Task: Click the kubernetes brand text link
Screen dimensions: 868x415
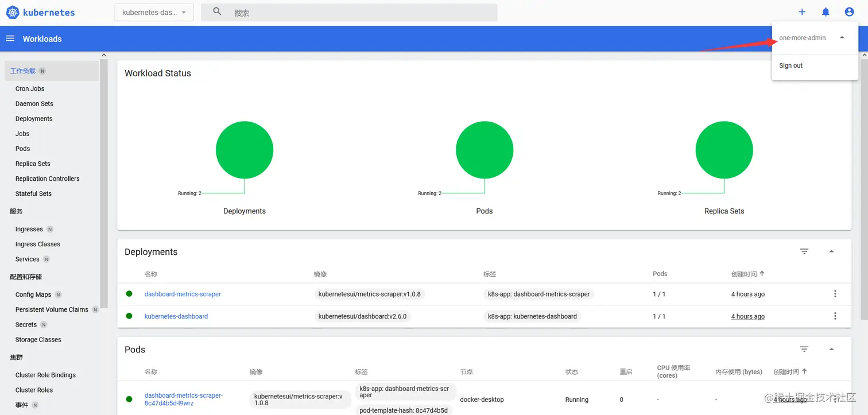Action: (x=49, y=12)
